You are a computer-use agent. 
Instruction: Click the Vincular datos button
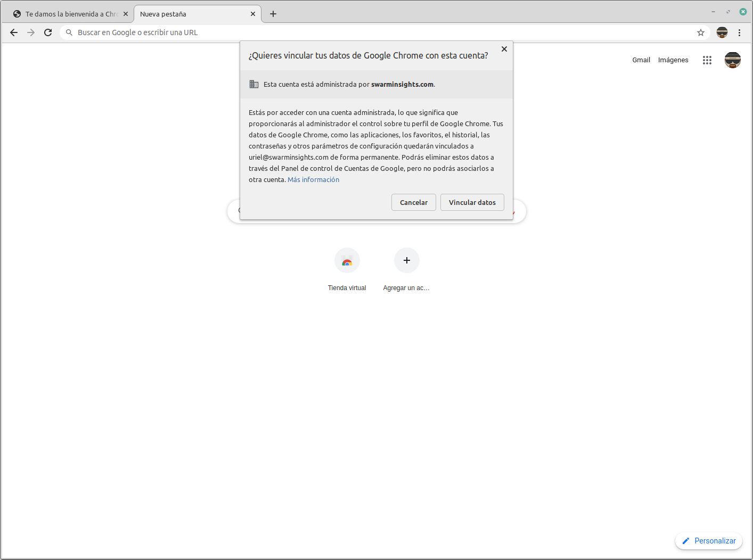[472, 202]
